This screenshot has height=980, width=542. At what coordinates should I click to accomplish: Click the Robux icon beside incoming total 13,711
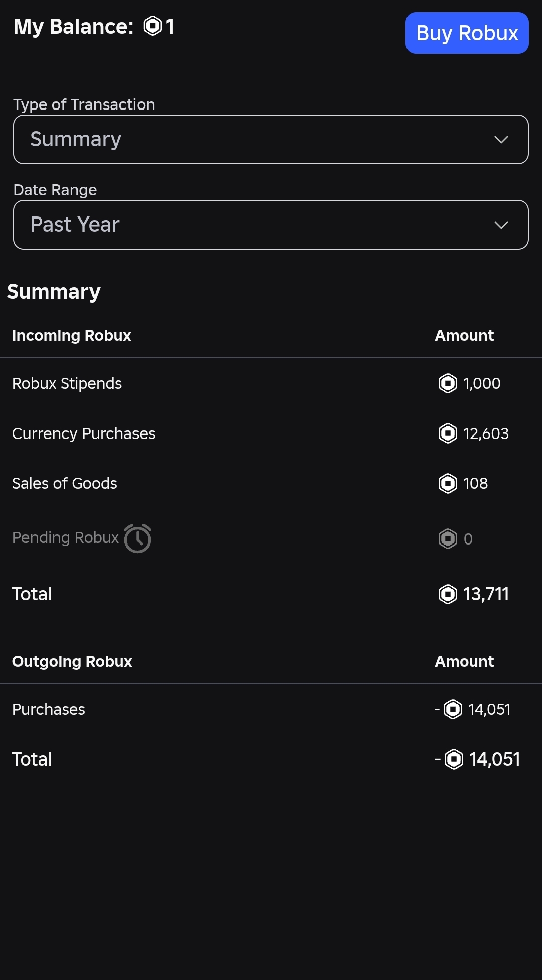pos(448,594)
